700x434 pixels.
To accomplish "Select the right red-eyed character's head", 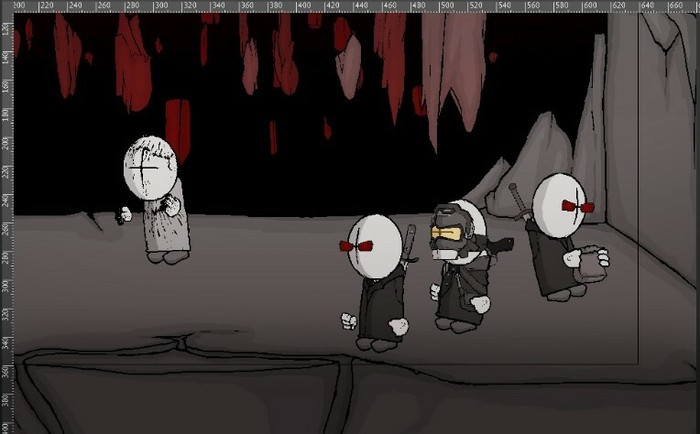I will 559,205.
